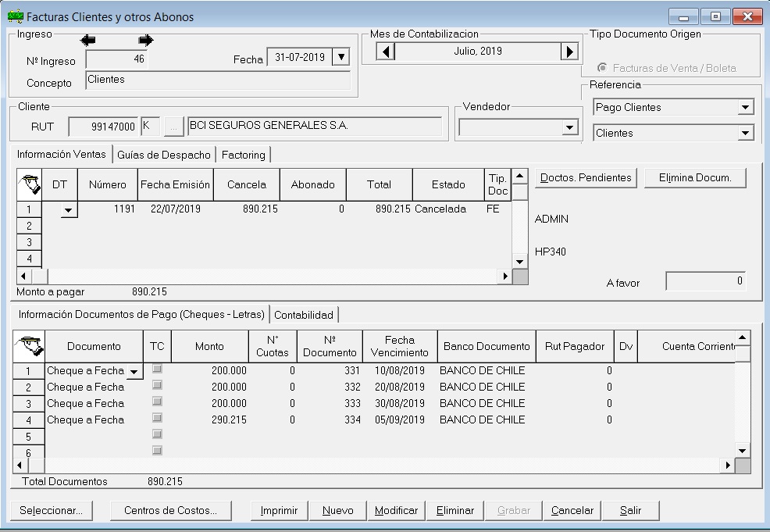Click Ventas grid horizontal scrollbar thumb
The width and height of the screenshot is (770, 532).
pos(41,276)
